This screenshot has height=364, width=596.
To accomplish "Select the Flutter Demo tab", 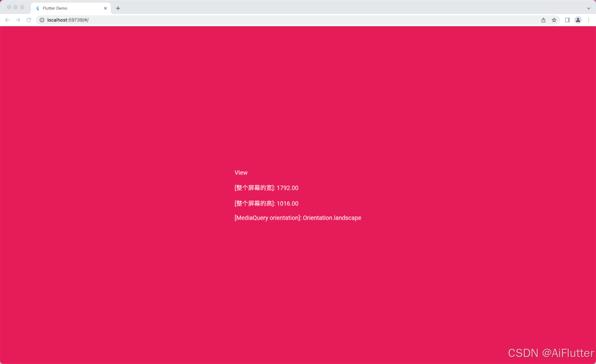I will [x=71, y=8].
